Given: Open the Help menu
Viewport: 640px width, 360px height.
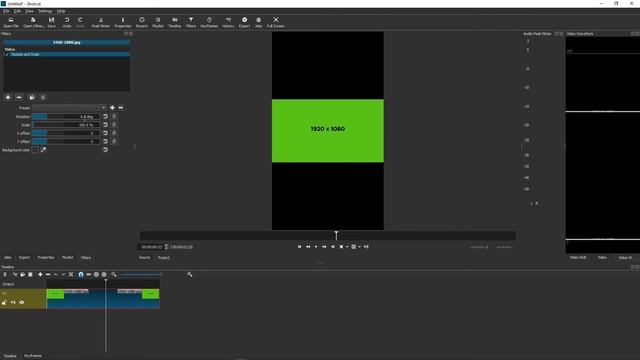Looking at the screenshot, I should coord(61,11).
